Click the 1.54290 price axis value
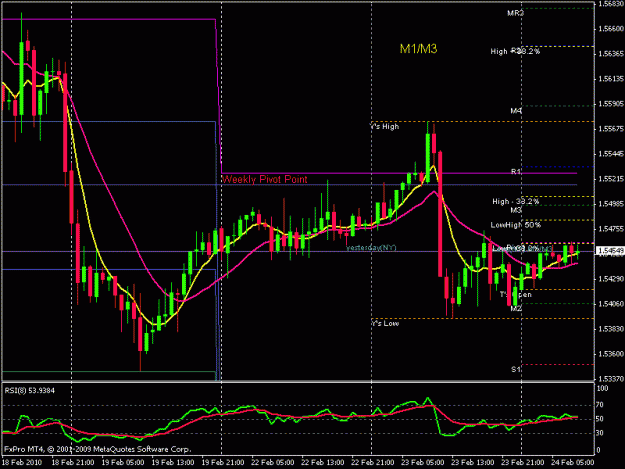The image size is (625, 469). tap(611, 279)
